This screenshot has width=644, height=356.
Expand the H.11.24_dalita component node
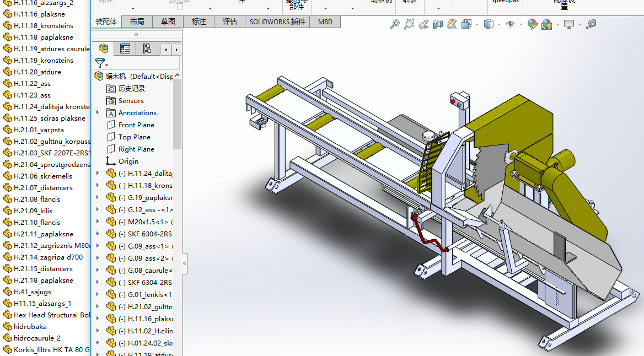[x=98, y=173]
